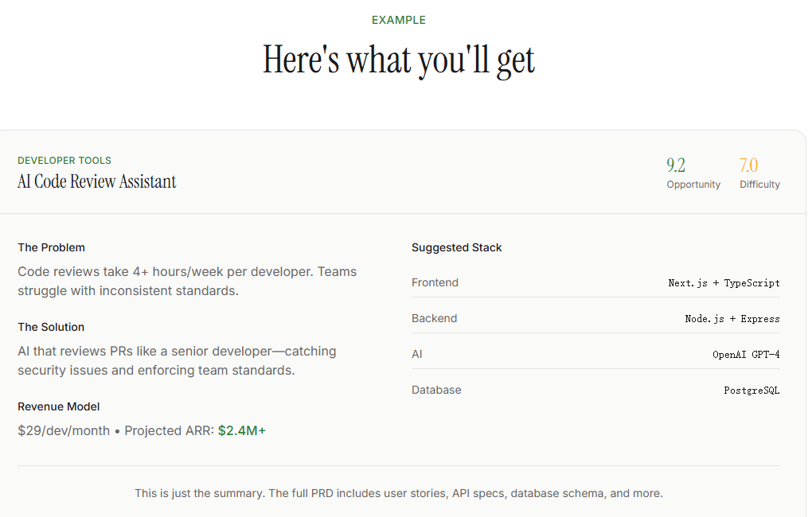This screenshot has width=812, height=517.
Task: Click the Database row label
Action: (436, 390)
